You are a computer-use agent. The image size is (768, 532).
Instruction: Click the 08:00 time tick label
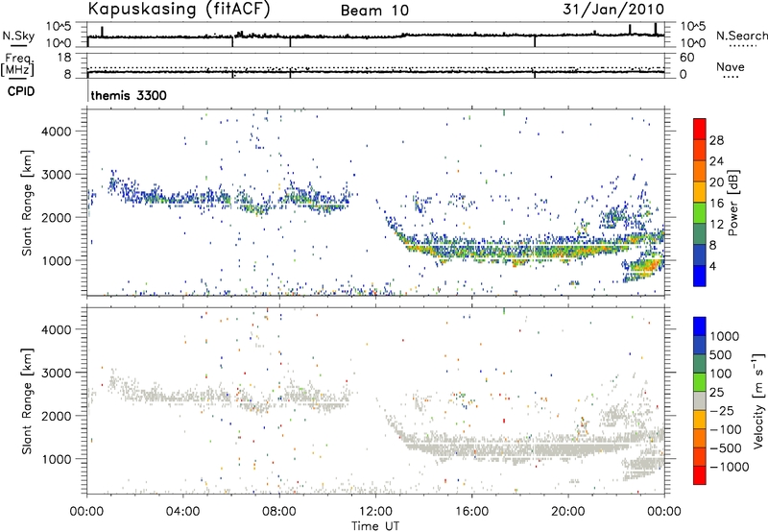click(279, 512)
